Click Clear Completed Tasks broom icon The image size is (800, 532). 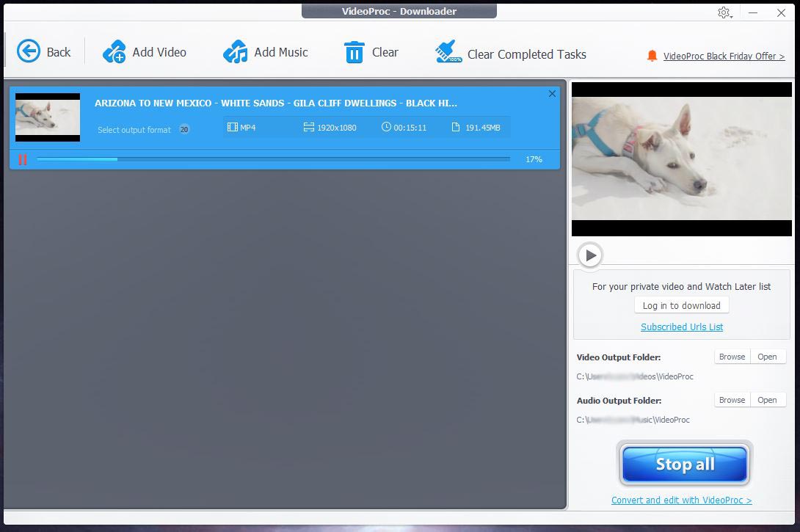448,52
